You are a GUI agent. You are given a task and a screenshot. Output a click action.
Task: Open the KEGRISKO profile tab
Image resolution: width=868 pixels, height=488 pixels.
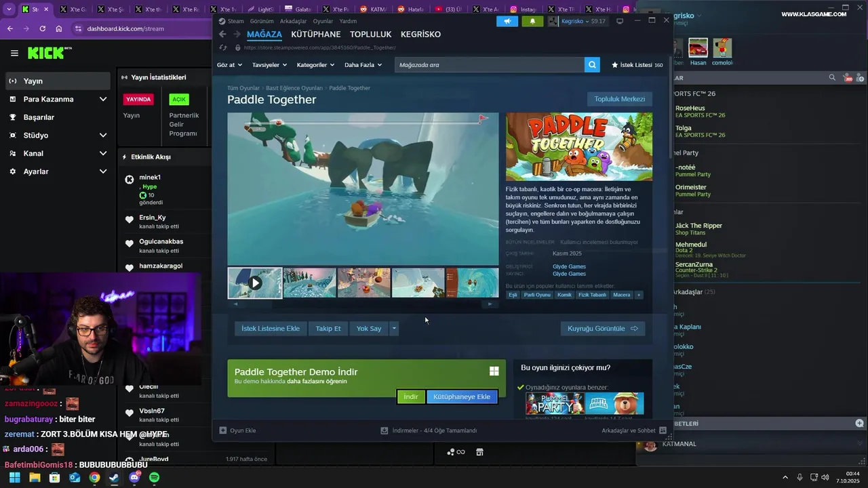coord(420,35)
